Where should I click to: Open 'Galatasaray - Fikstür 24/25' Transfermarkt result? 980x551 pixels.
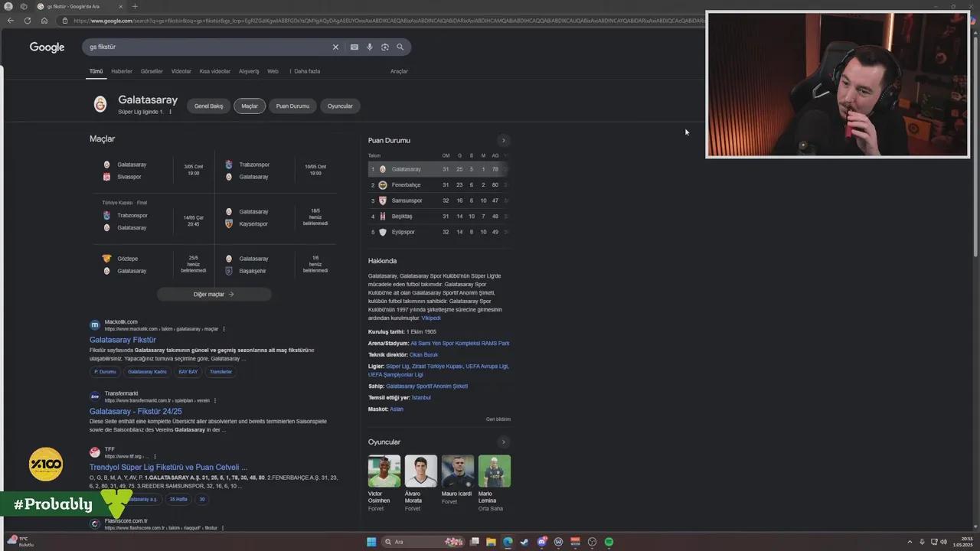tap(136, 412)
